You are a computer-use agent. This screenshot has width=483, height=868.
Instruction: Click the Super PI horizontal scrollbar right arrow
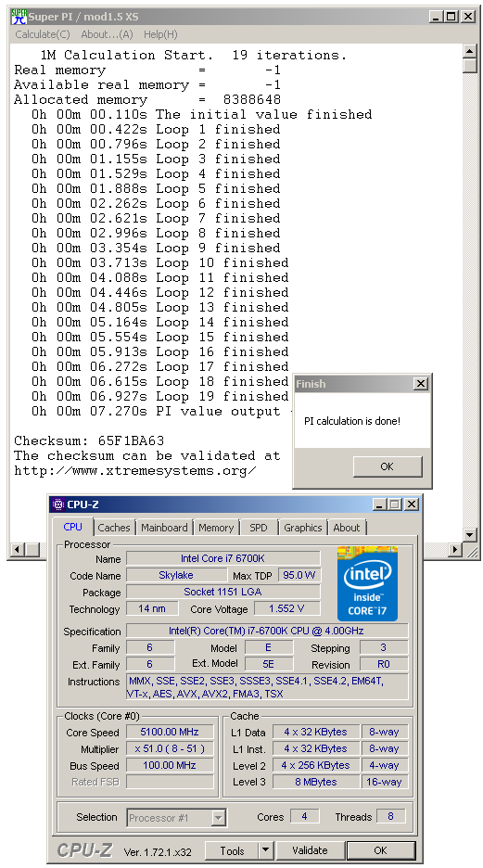(456, 550)
